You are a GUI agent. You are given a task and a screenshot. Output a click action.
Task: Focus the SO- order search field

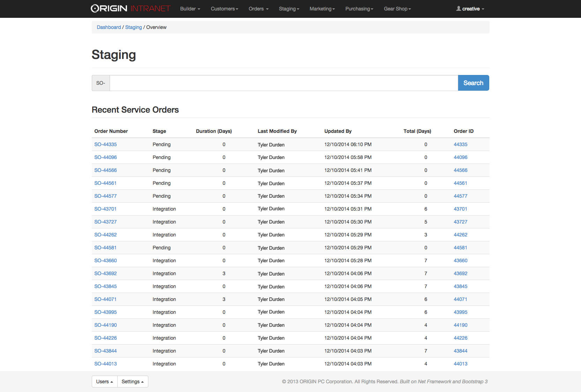[x=284, y=83]
